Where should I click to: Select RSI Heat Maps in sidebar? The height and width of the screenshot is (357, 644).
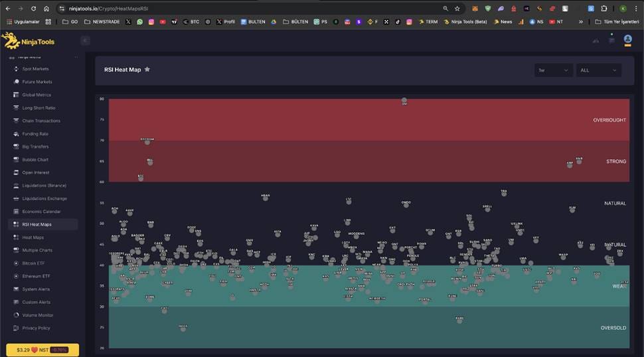(x=42, y=224)
